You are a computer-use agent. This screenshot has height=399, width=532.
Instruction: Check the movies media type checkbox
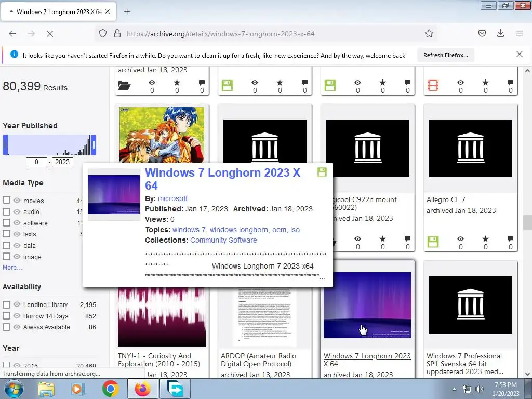[6, 200]
